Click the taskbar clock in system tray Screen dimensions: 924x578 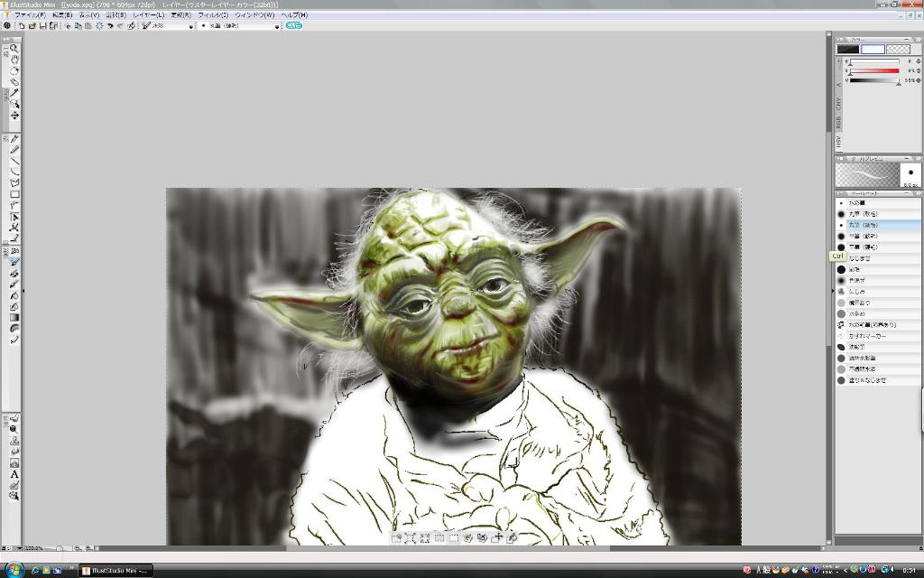pos(910,571)
